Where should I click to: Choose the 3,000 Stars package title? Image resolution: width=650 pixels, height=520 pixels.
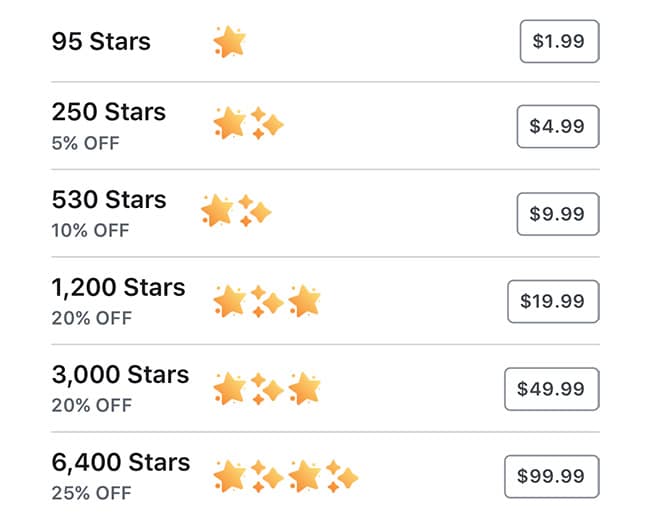pyautogui.click(x=120, y=375)
